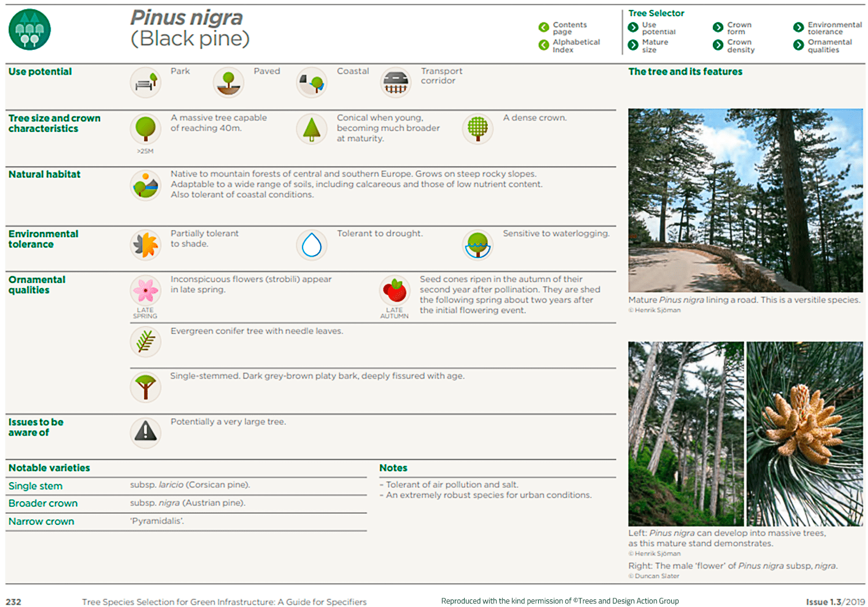Click the 'Pyramidalis' variety text
The height and width of the screenshot is (607, 868).
point(157,521)
